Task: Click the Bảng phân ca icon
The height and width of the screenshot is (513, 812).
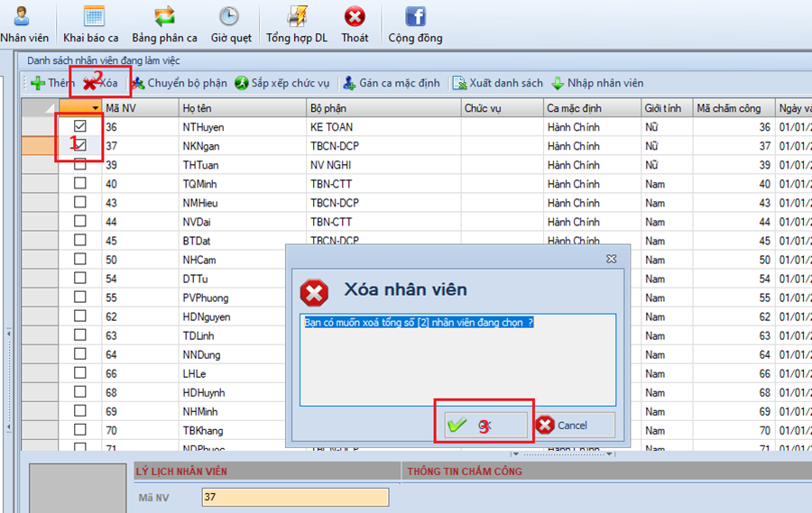Action: click(x=164, y=17)
